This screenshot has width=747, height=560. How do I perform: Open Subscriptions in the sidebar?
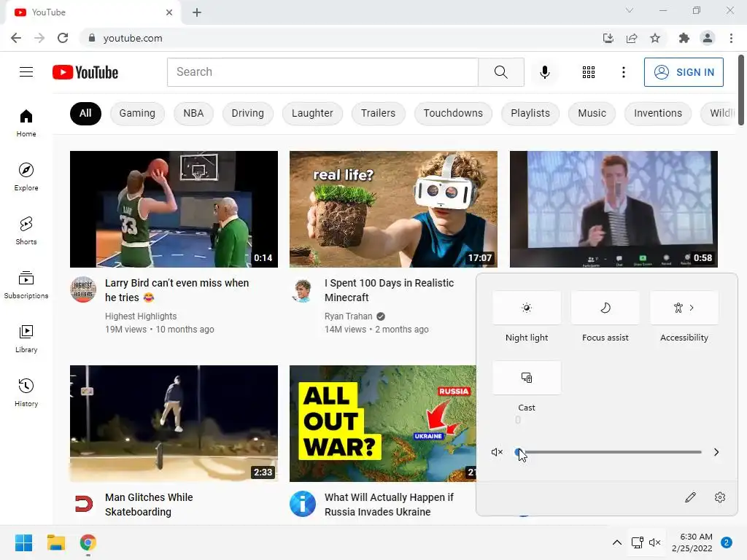[26, 285]
